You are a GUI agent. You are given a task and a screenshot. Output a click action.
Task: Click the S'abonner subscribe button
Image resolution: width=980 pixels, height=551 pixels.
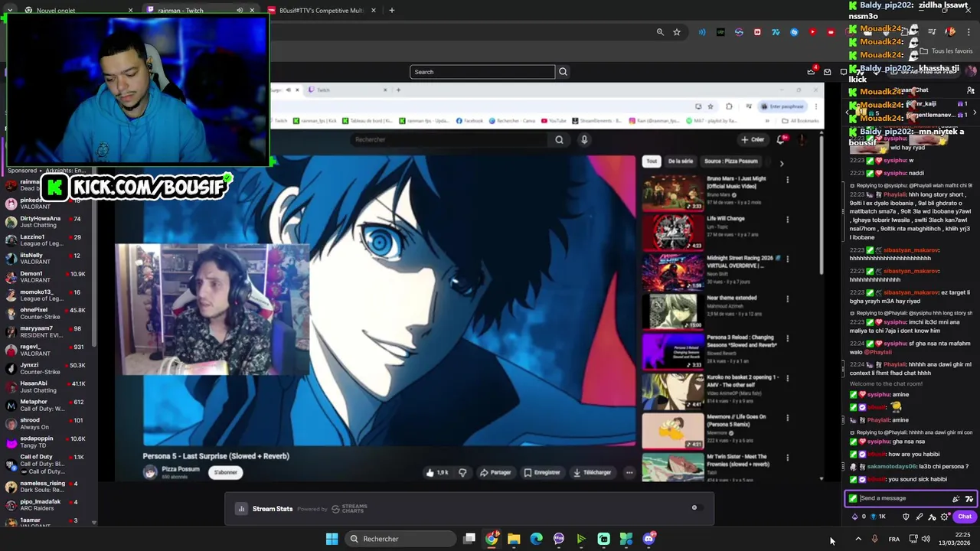[x=225, y=472]
